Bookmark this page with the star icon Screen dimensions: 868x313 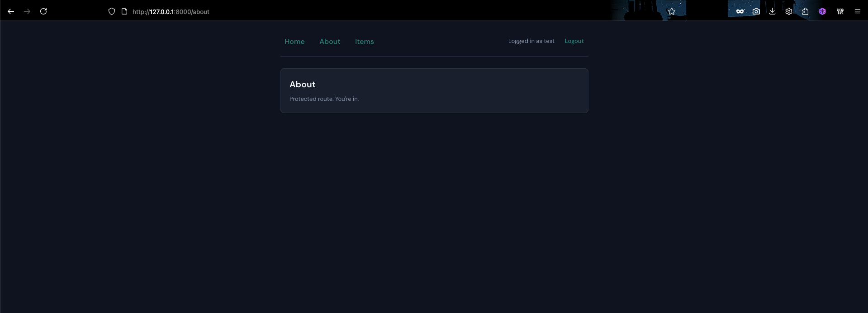click(x=672, y=11)
